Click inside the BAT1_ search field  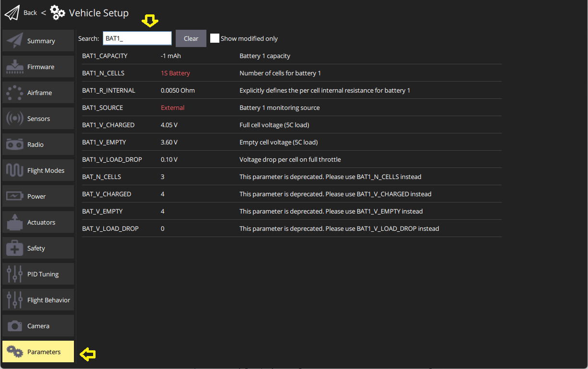[x=137, y=38]
